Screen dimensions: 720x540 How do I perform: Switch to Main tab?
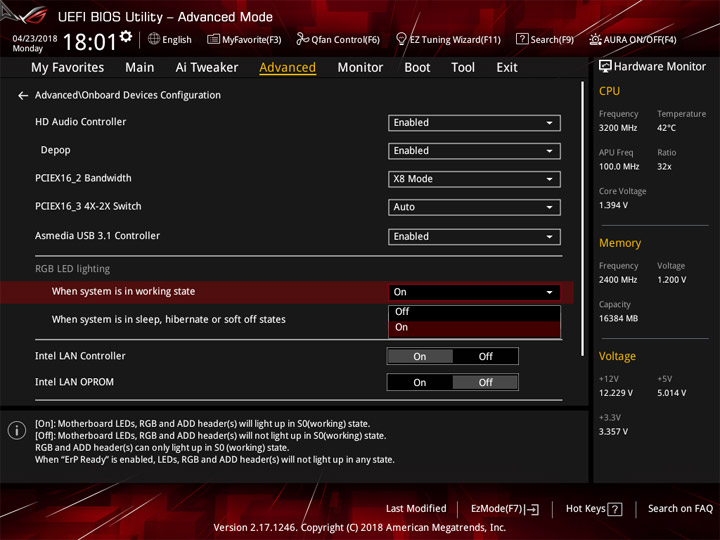(140, 68)
